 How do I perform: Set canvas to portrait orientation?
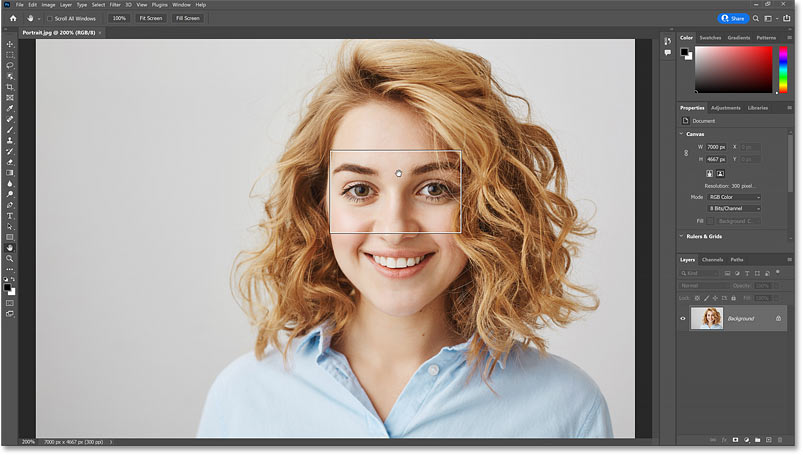coord(710,174)
